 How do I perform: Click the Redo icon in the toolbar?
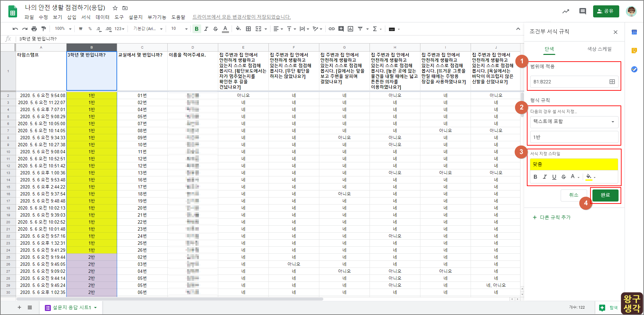coord(25,29)
